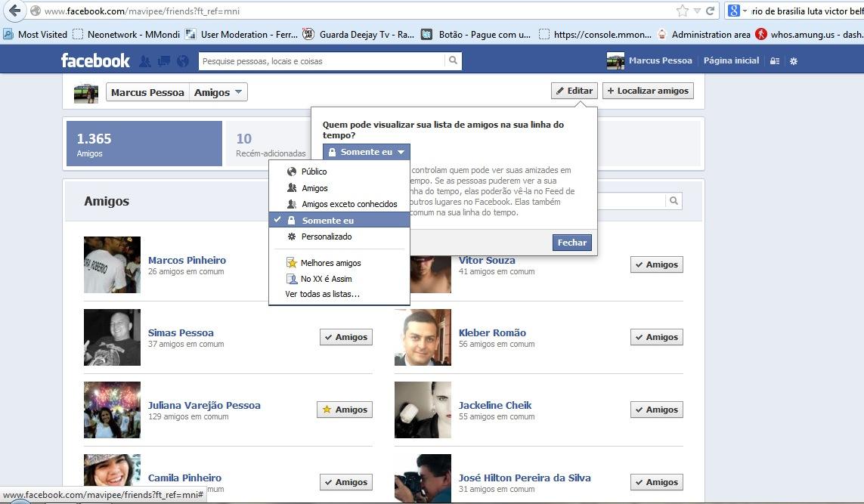The width and height of the screenshot is (864, 504).
Task: Open Simas Pessoa's profile link
Action: tap(181, 332)
